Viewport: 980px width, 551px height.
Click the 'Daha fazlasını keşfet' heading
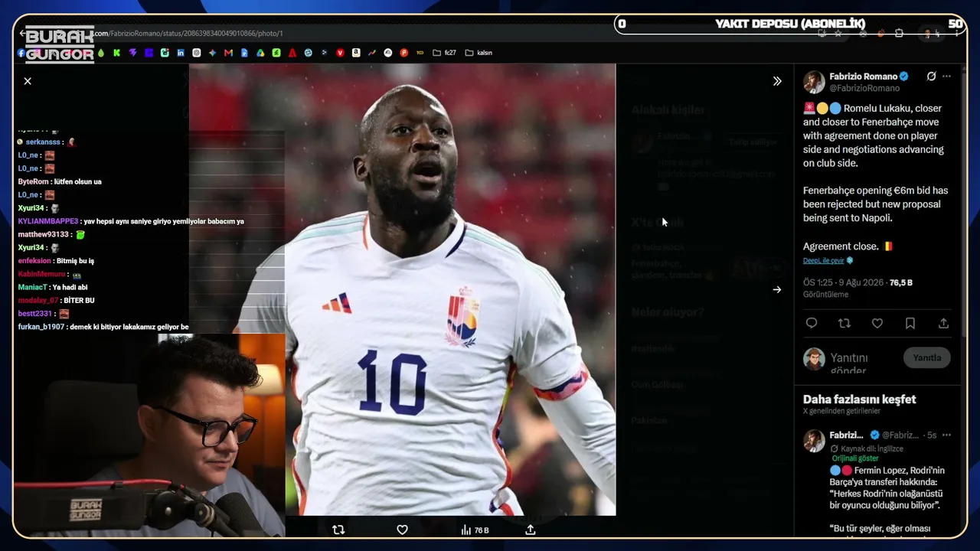859,399
